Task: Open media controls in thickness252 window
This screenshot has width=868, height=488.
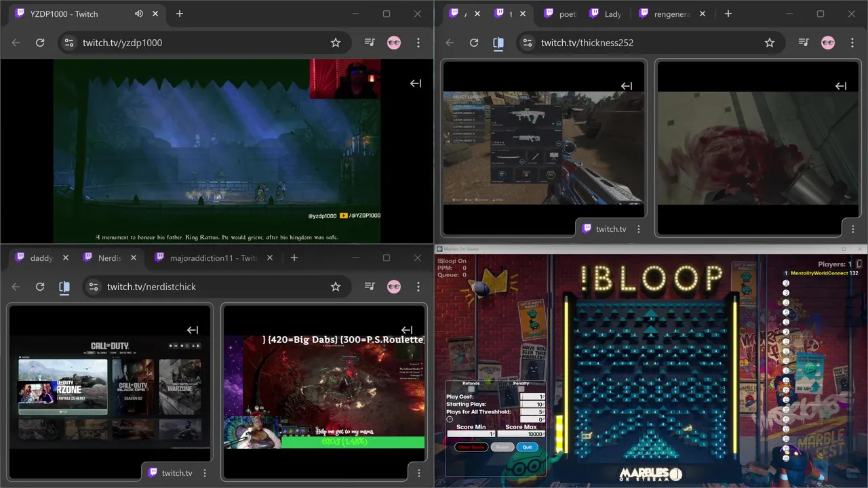Action: point(804,43)
